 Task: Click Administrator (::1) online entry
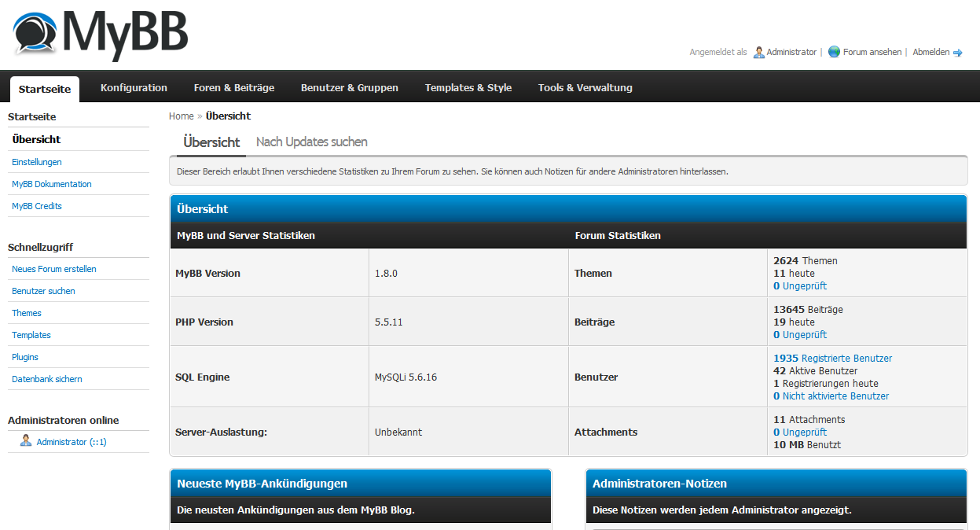click(72, 442)
